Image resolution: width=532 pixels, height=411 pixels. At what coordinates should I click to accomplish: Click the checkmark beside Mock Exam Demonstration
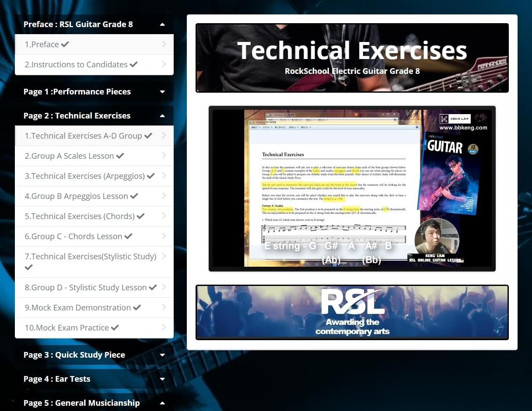point(137,307)
